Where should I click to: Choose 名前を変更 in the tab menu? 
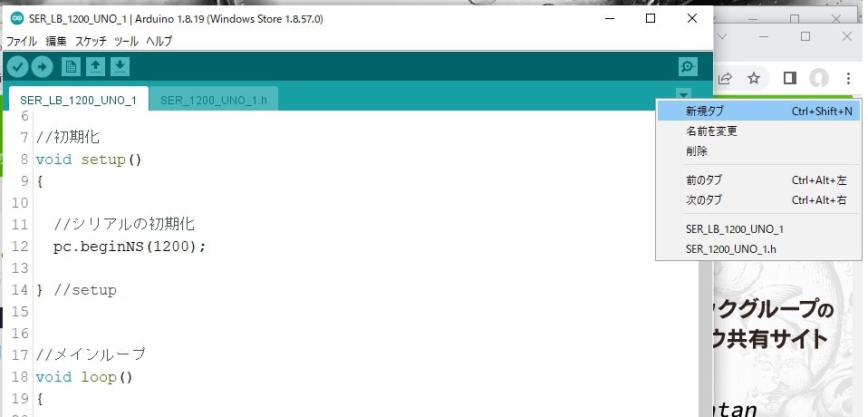[758, 131]
